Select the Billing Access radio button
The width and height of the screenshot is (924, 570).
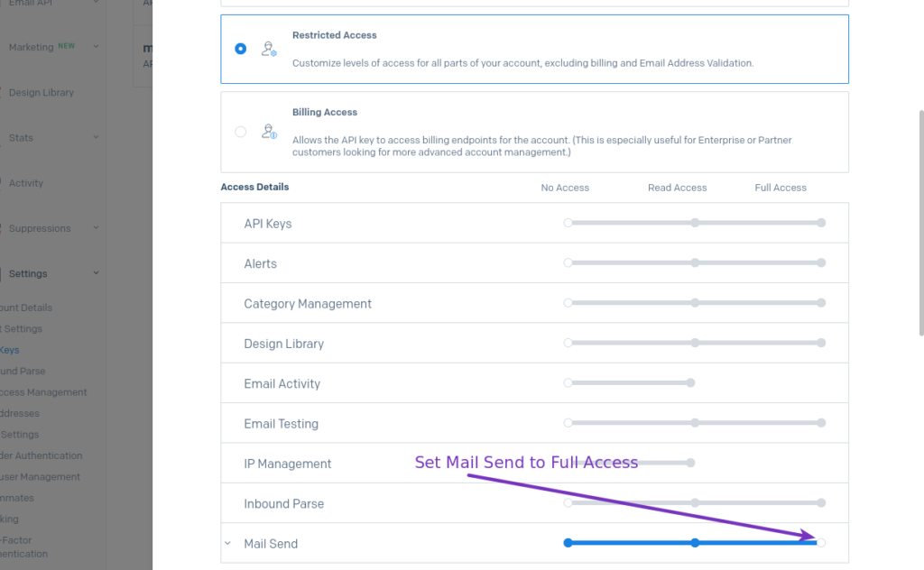coord(240,132)
